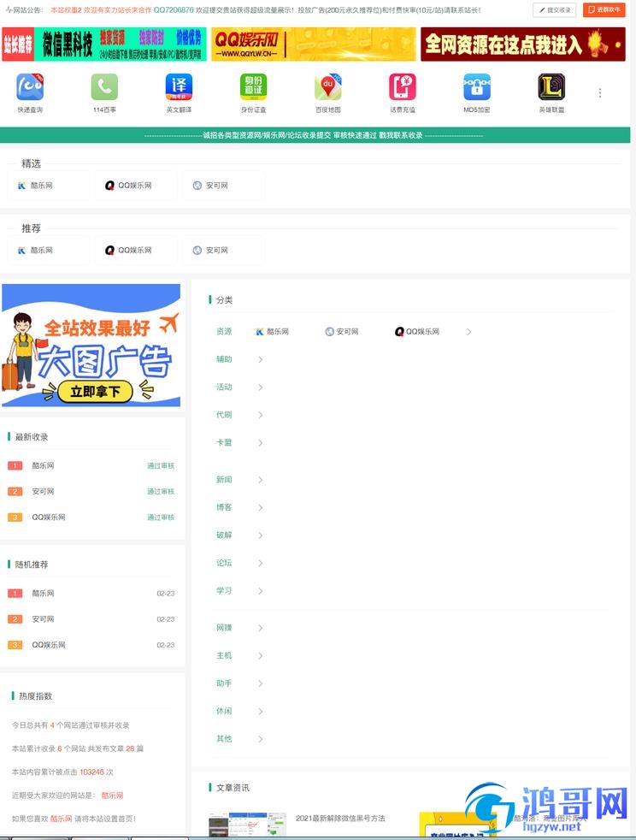Open the 话费充值 recharge icon
The height and width of the screenshot is (840, 636).
402,86
